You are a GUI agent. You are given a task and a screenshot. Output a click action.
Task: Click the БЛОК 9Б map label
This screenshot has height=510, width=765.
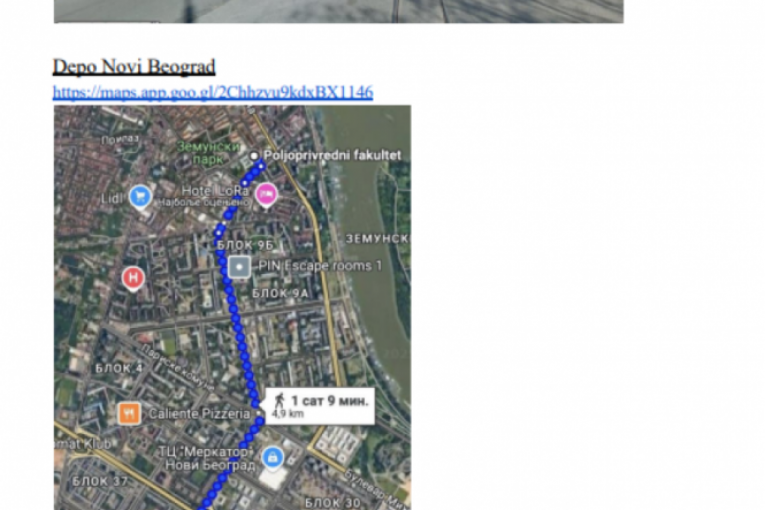click(x=245, y=245)
